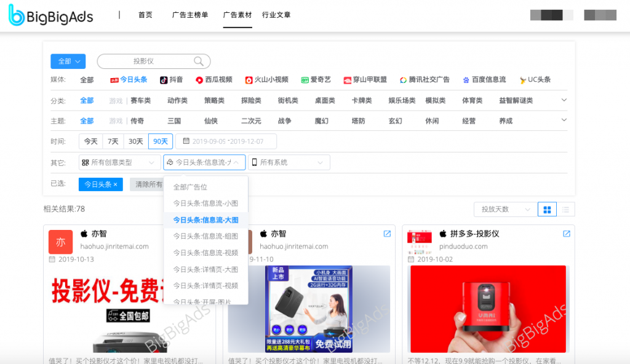The image size is (630, 364).
Task: Choose 今日头条:信息流-大图 option
Action: [x=205, y=220]
